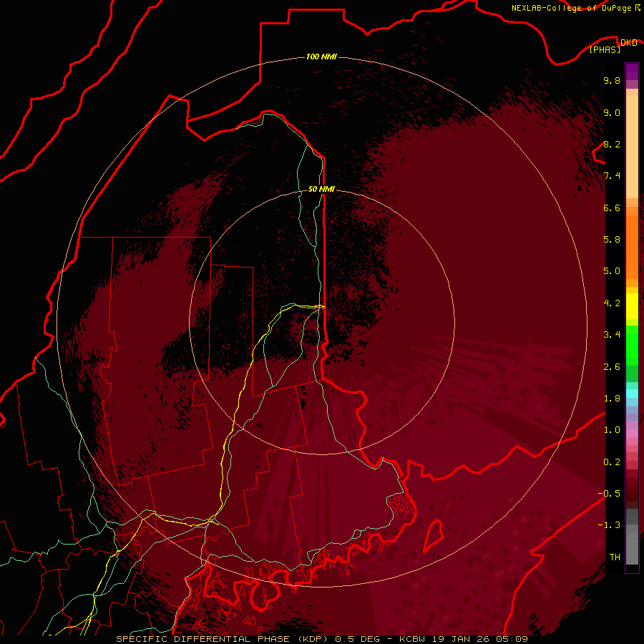Pick the 6.6 scale value
644x644 pixels.
point(612,208)
